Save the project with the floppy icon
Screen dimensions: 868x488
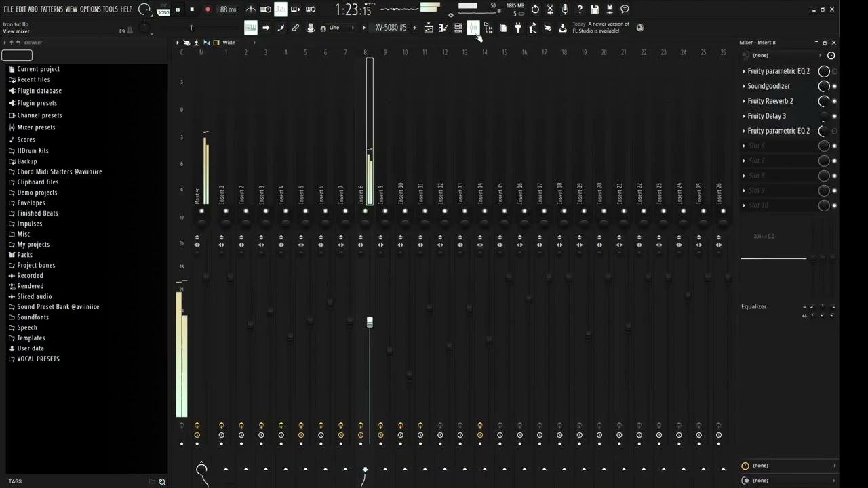(x=595, y=9)
